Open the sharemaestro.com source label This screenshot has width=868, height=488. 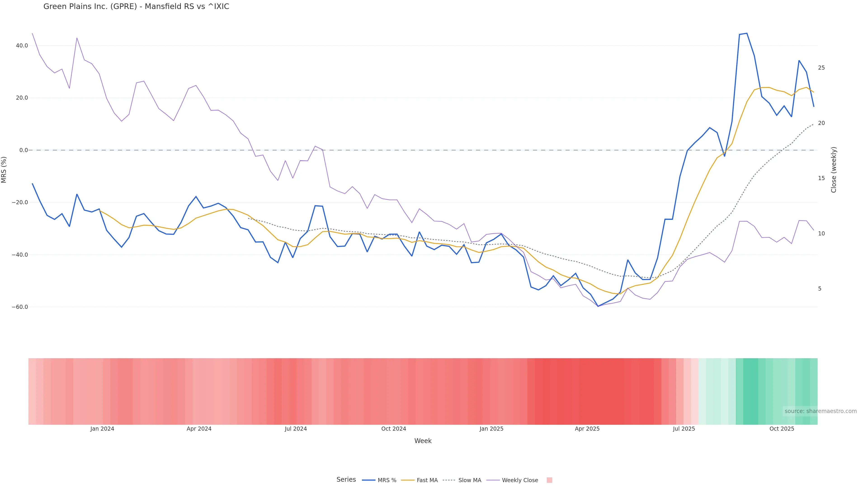point(820,411)
